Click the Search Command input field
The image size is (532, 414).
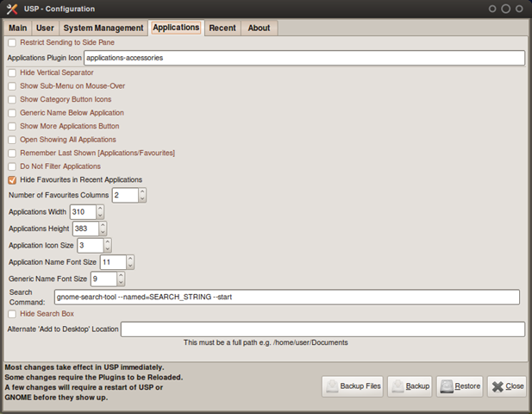tap(287, 297)
